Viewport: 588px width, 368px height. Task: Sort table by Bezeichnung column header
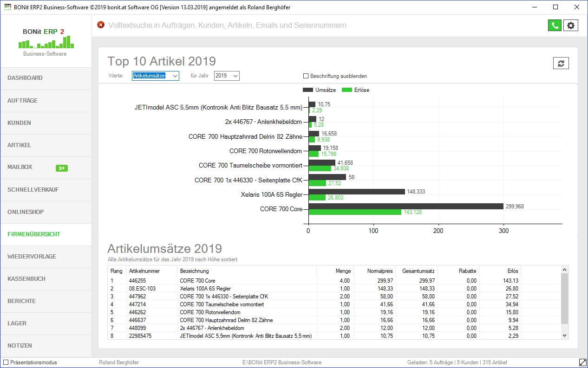pyautogui.click(x=247, y=271)
